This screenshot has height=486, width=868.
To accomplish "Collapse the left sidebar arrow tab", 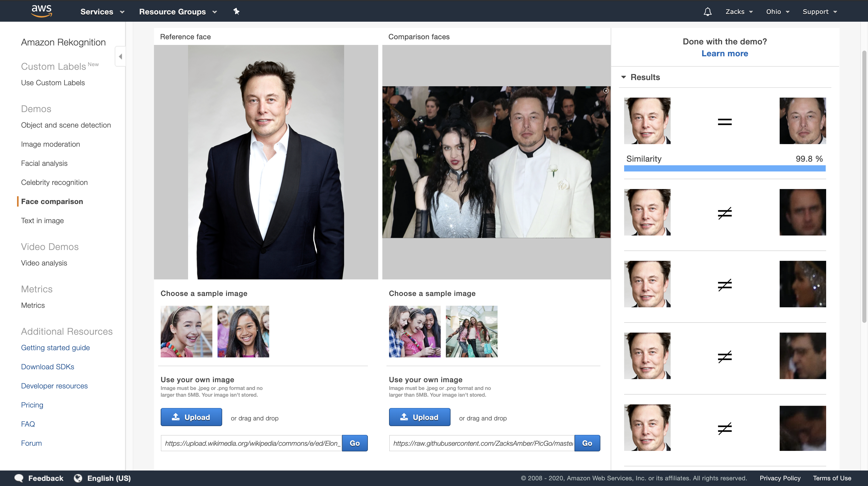I will (x=120, y=56).
